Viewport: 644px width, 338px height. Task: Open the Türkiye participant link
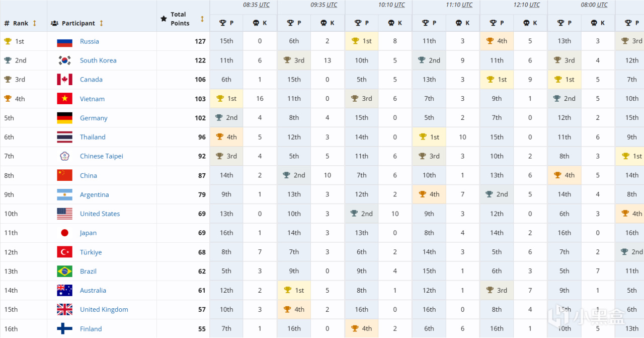point(91,252)
